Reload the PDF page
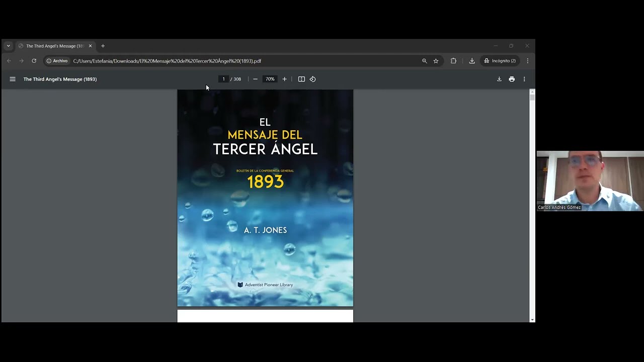This screenshot has height=362, width=644. pos(34,61)
